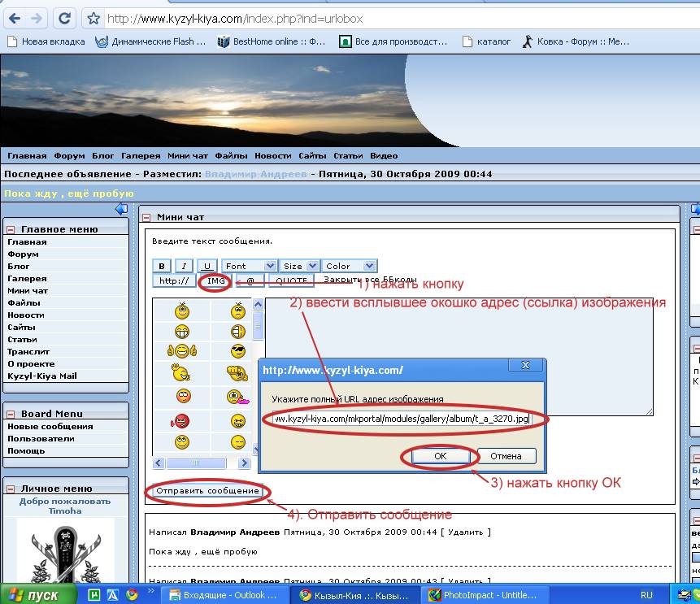Open the Size dropdown

[x=299, y=266]
